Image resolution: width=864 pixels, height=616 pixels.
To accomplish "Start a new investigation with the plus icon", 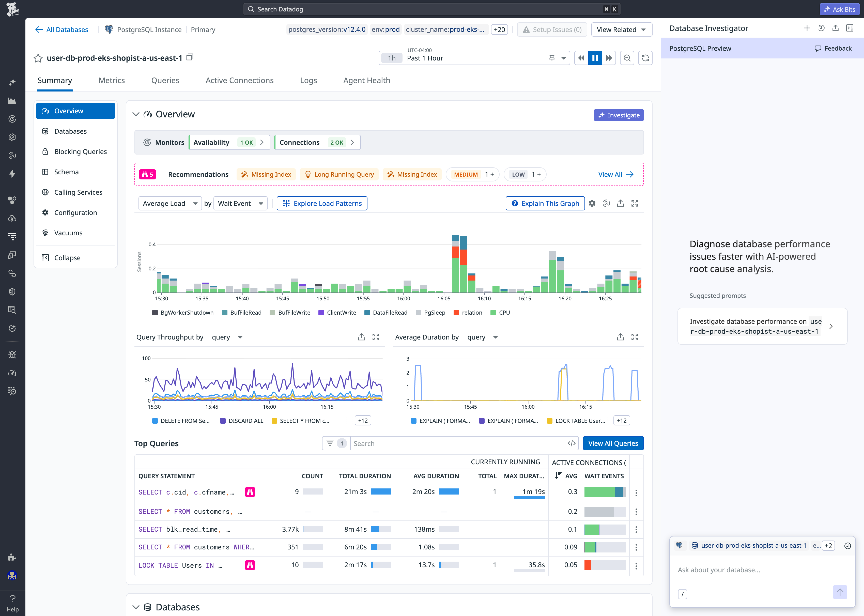I will pos(807,28).
